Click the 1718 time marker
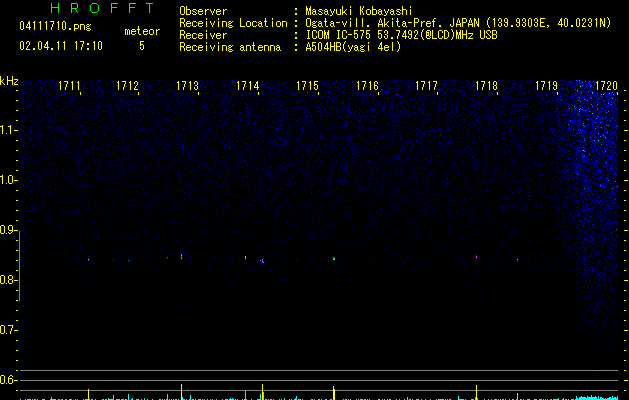This screenshot has width=629, height=400. (x=486, y=86)
